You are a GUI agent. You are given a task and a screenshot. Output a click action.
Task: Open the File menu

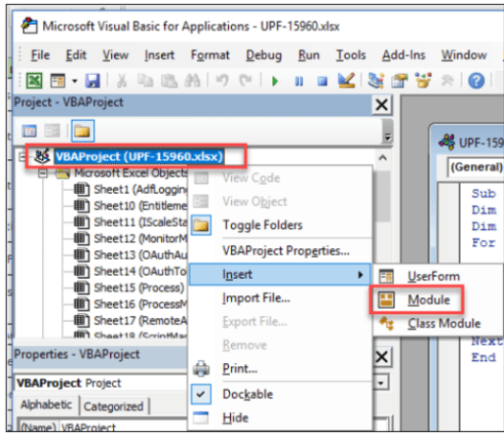(40, 55)
